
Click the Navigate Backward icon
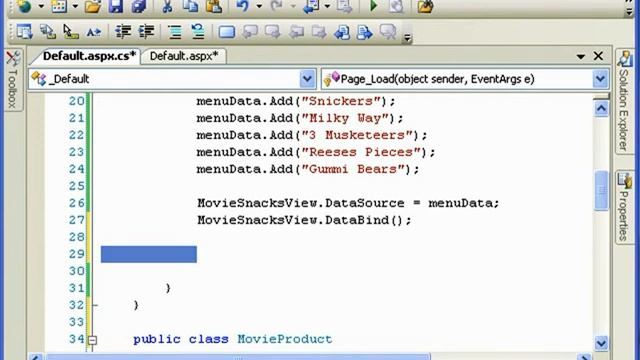pos(311,6)
